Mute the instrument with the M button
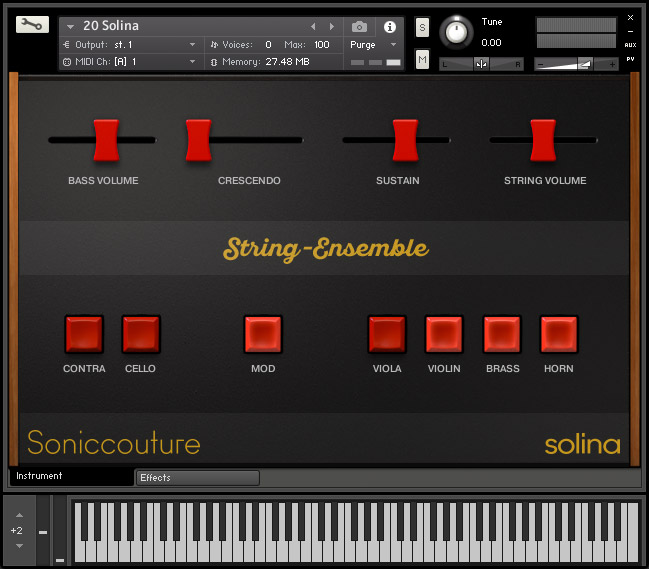The height and width of the screenshot is (569, 649). pos(422,60)
